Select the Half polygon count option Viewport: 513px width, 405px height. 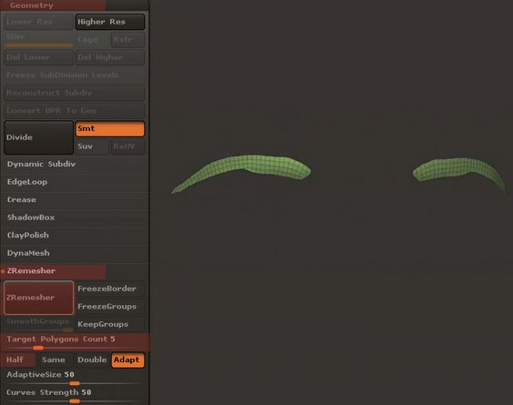point(19,360)
